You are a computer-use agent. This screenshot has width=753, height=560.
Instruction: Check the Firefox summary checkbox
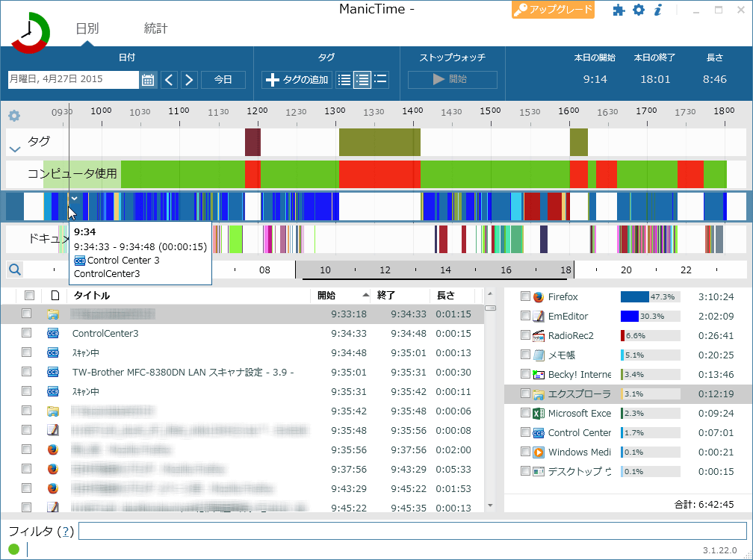(525, 296)
